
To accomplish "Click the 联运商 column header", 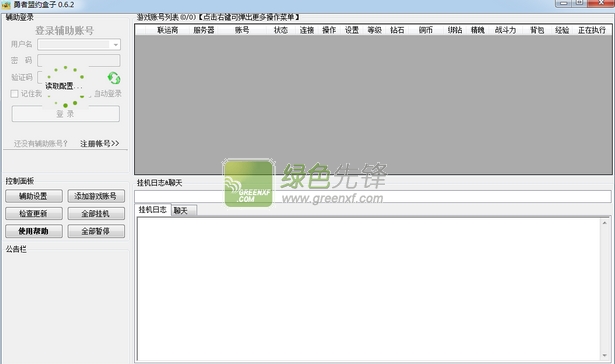I will pyautogui.click(x=167, y=30).
